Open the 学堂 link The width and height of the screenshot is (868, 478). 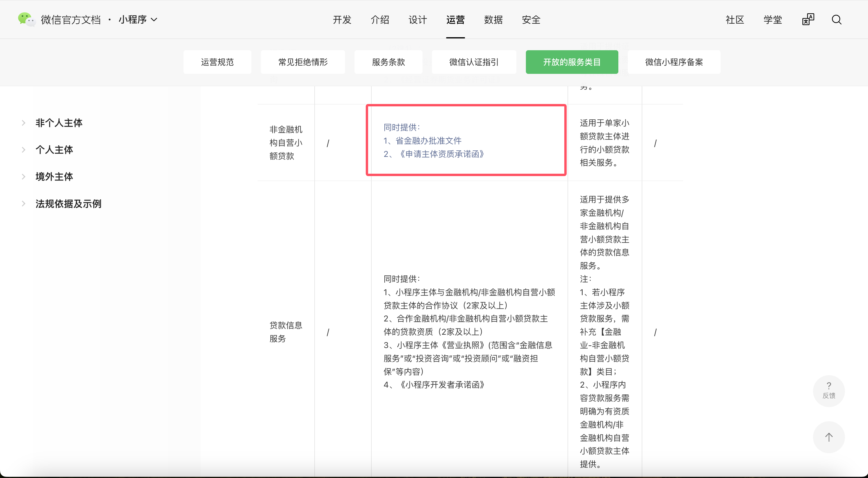[x=773, y=19]
